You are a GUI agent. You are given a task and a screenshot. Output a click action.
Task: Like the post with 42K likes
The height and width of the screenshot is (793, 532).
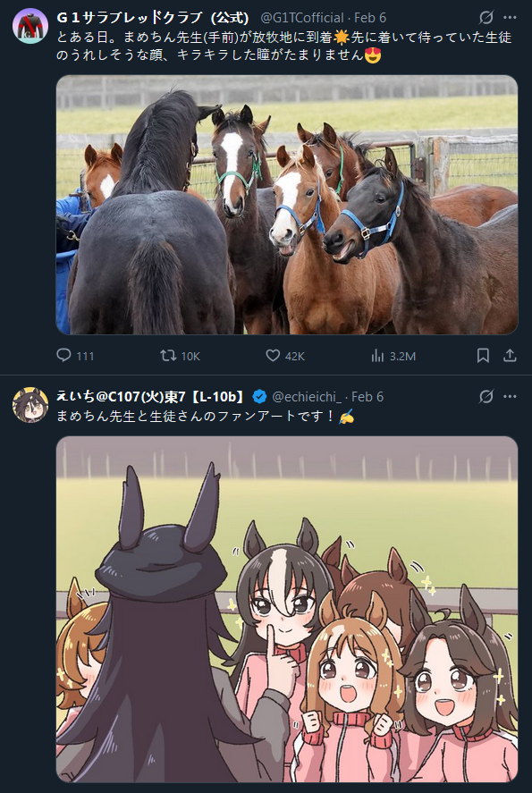tap(285, 356)
